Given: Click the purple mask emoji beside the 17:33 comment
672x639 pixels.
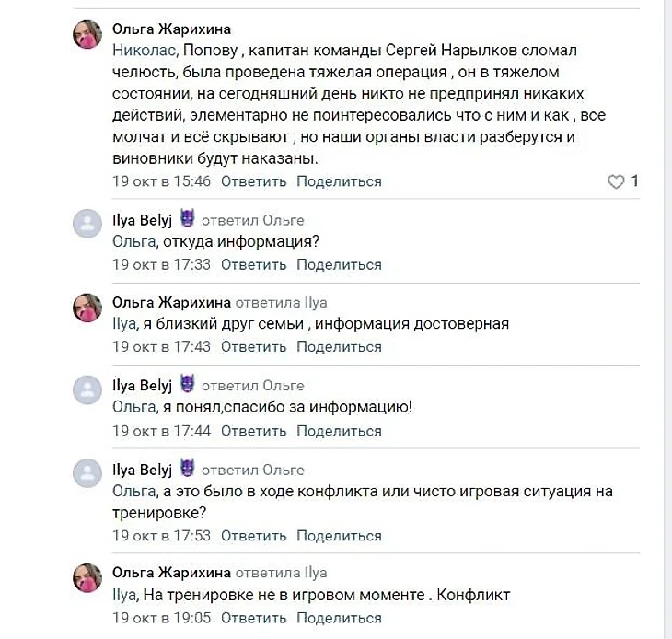Looking at the screenshot, I should click(188, 219).
